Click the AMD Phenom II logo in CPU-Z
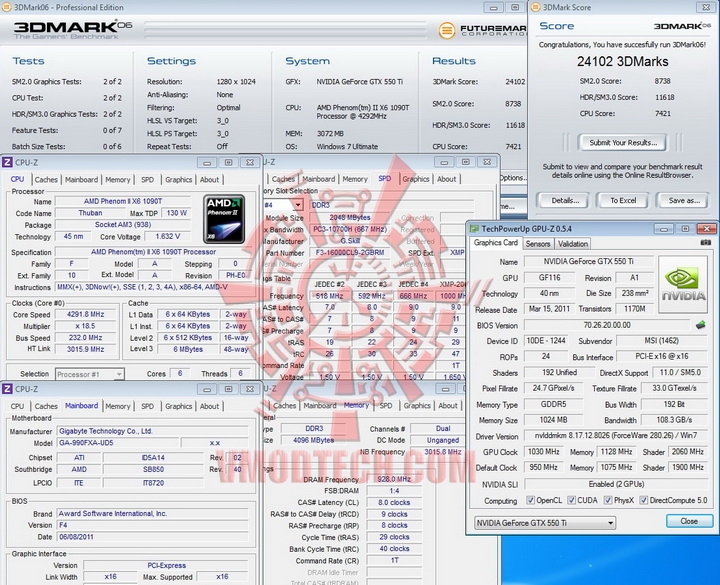Image resolution: width=720 pixels, height=585 pixels. [x=224, y=219]
